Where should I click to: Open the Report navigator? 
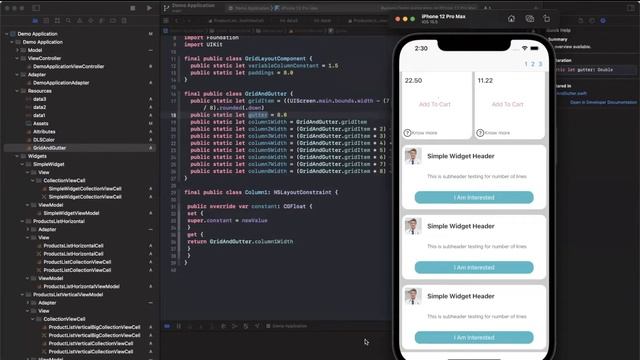click(x=124, y=20)
